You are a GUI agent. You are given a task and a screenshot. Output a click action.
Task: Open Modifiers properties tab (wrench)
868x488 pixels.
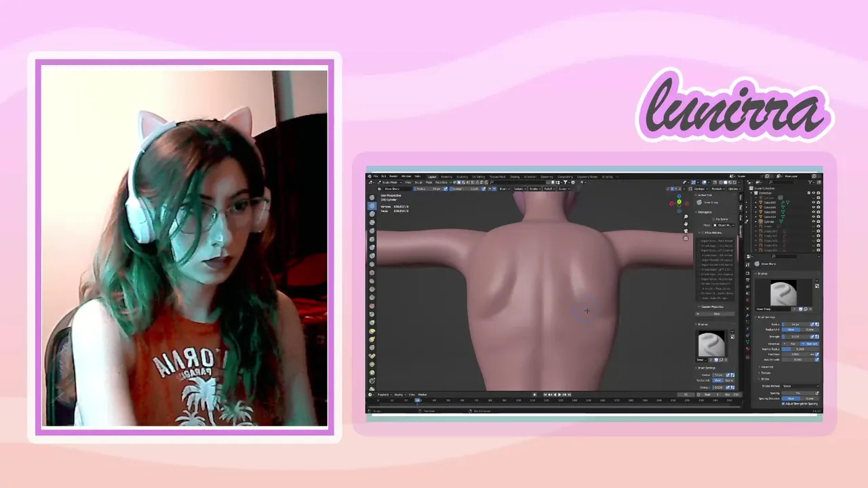tap(747, 315)
